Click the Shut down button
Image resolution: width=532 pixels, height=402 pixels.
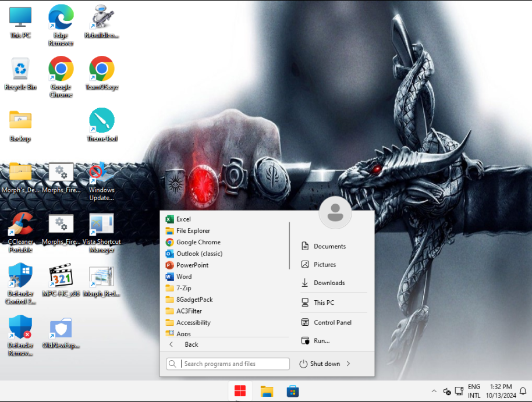(320, 364)
